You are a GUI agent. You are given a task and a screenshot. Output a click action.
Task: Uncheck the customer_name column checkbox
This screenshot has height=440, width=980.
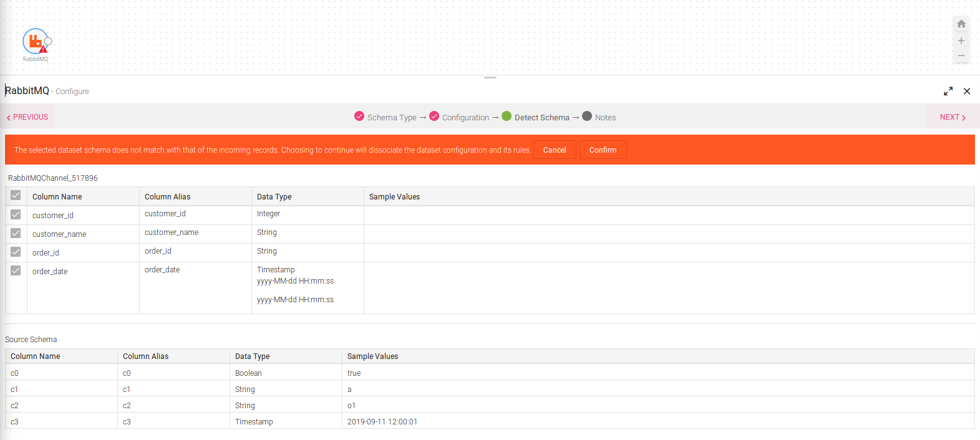pos(16,233)
